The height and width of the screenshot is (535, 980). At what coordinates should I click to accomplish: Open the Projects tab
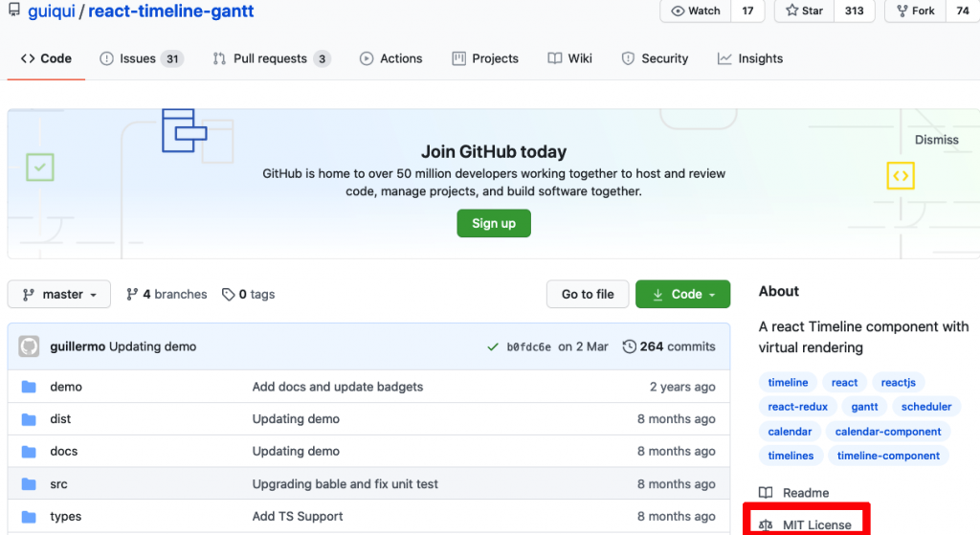tap(485, 58)
